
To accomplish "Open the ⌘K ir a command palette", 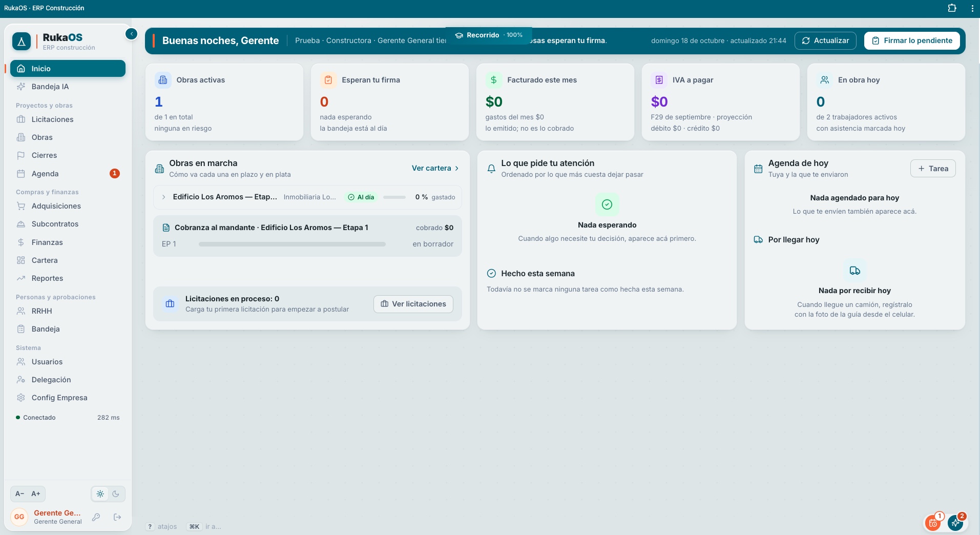I will pyautogui.click(x=204, y=526).
